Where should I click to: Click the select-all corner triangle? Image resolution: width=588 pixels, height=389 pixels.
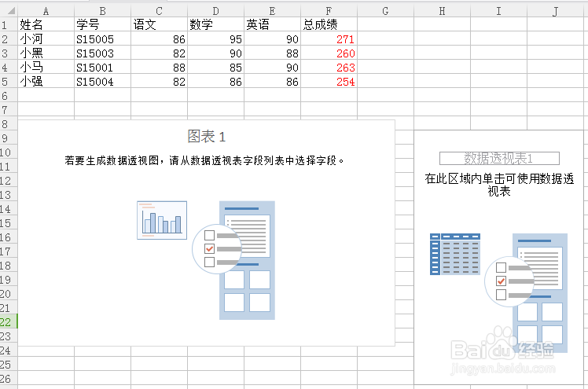pyautogui.click(x=9, y=11)
